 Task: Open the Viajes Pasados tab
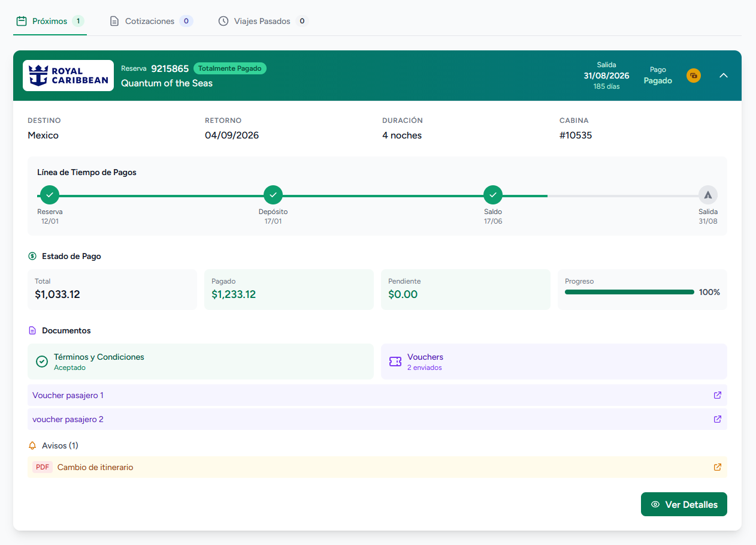(262, 20)
